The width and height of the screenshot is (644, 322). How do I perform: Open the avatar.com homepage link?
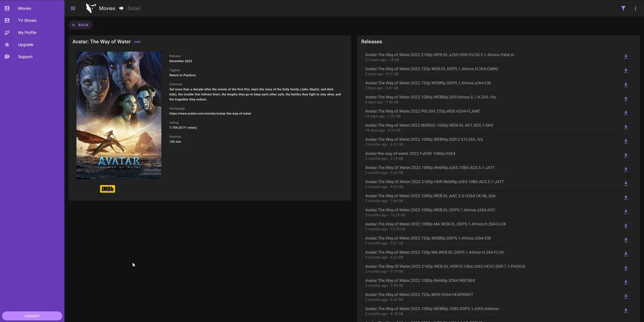point(210,114)
